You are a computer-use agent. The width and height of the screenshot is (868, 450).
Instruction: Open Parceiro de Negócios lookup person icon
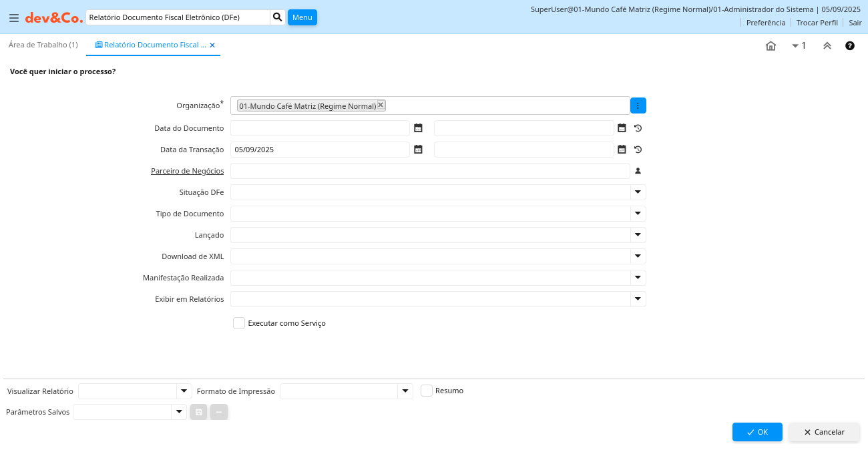point(638,171)
